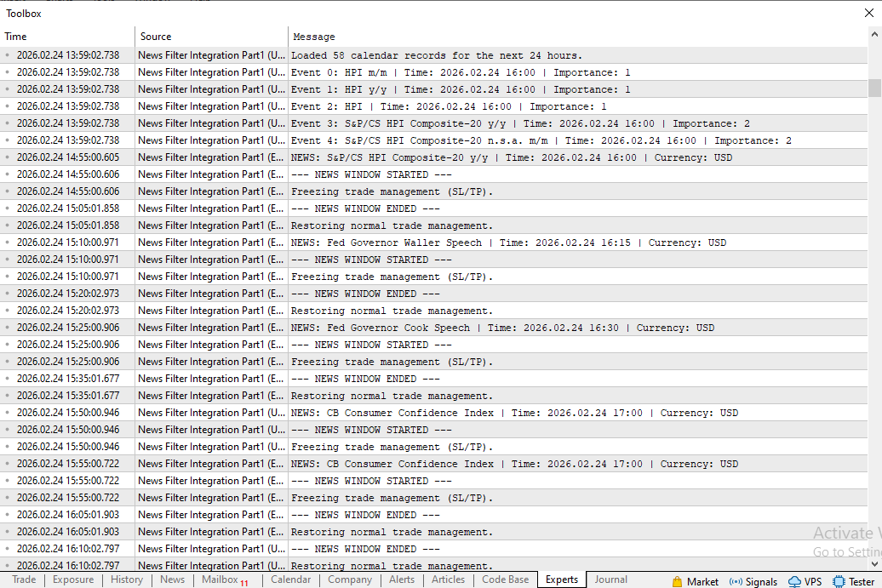Select the 'Event 1: HPI y/y' row
This screenshot has height=588, width=882.
(433, 88)
